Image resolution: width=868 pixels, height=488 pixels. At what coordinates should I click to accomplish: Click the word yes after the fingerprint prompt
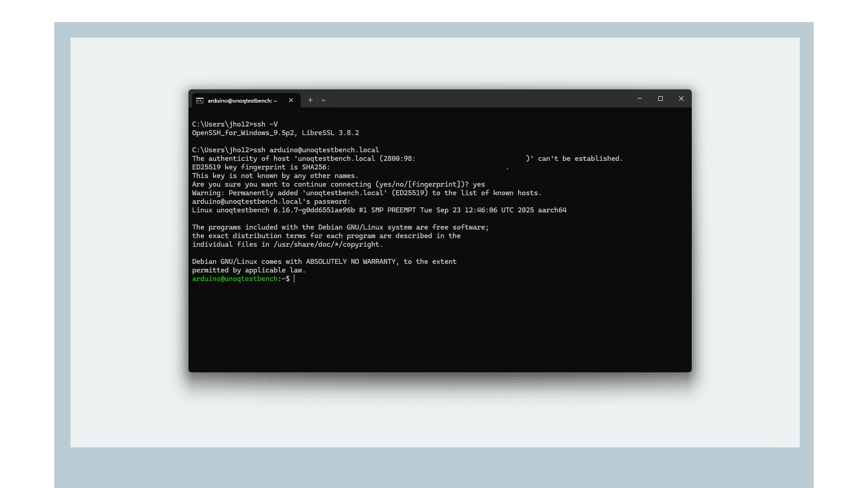click(x=480, y=184)
